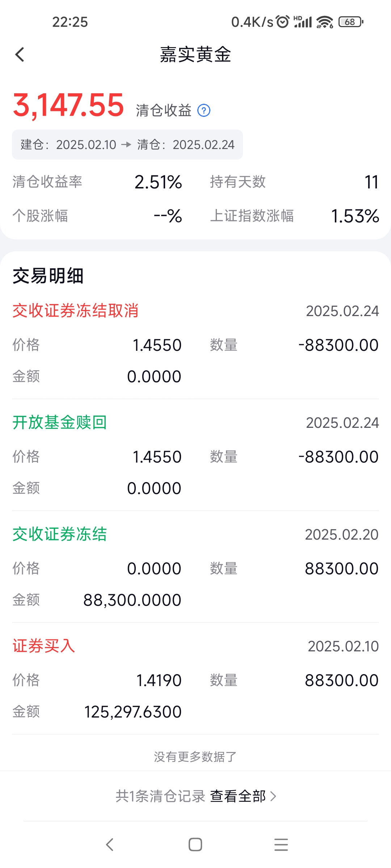Image resolution: width=391 pixels, height=868 pixels.
Task: Tap the 交易明细 section heading
Action: [48, 276]
